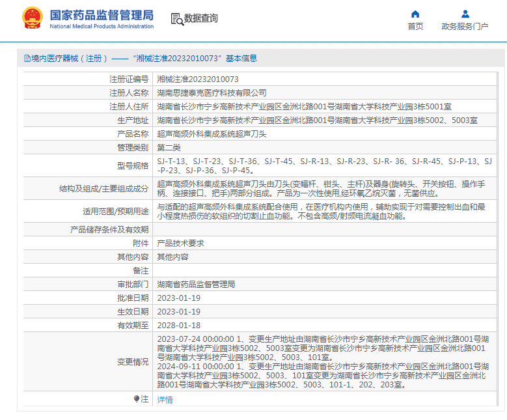This screenshot has height=420, width=507.
Task: Click the 基本信息 heading text
Action: click(241, 59)
